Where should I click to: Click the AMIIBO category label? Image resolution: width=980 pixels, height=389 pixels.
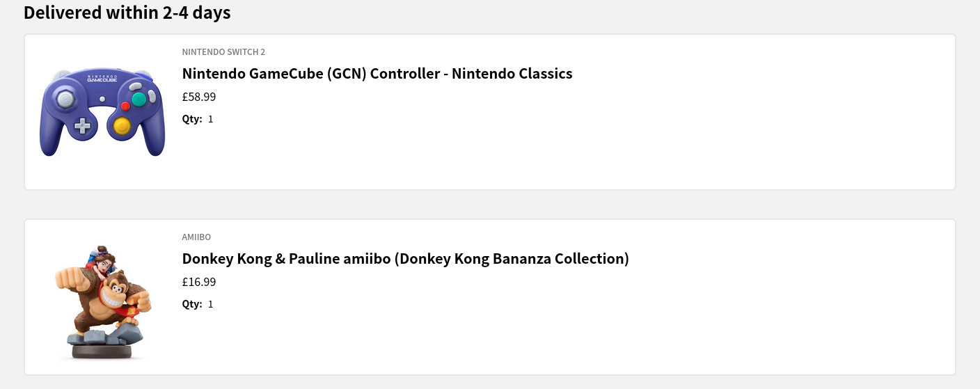click(196, 237)
